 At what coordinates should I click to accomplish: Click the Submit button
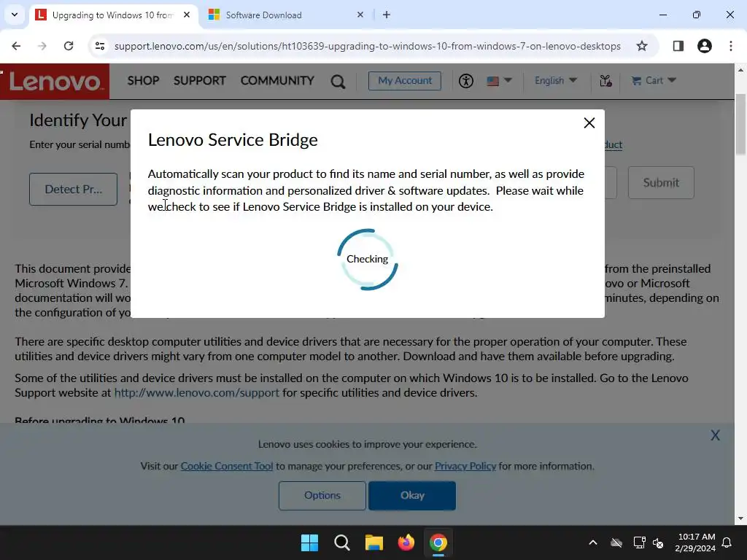point(661,182)
